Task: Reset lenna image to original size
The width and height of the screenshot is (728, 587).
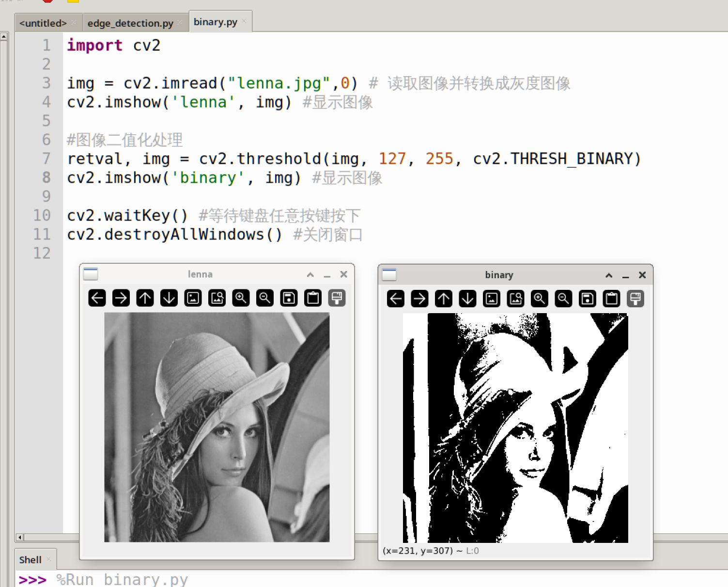Action: point(193,298)
